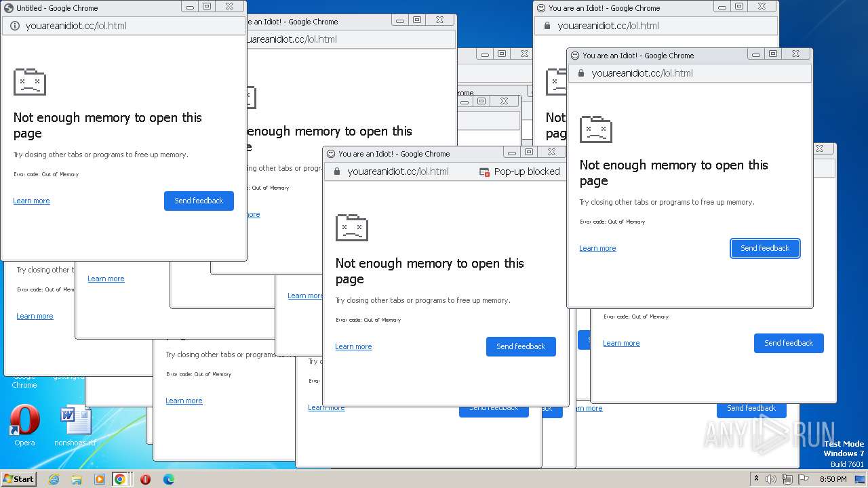Viewport: 868px width, 488px height.
Task: Click lock icon in Pop-up blocked window
Action: [336, 171]
